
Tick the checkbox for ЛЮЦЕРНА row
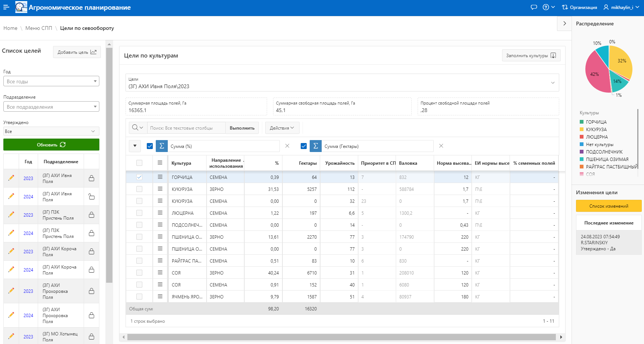[139, 213]
